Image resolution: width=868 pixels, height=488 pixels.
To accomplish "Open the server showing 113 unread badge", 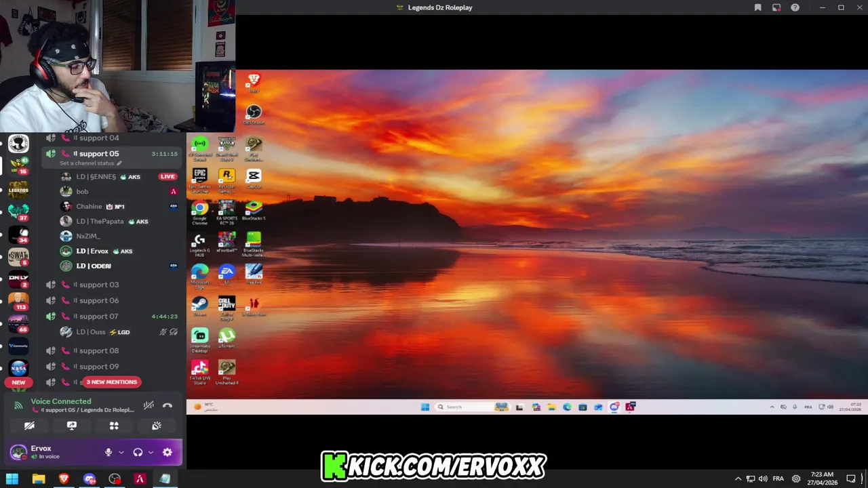I will 18,300.
